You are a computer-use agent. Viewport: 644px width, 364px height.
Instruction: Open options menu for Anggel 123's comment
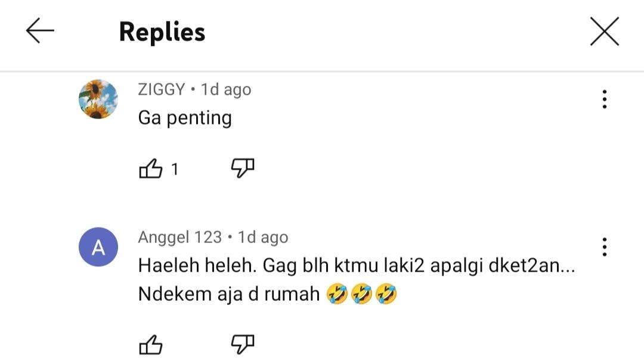point(605,245)
